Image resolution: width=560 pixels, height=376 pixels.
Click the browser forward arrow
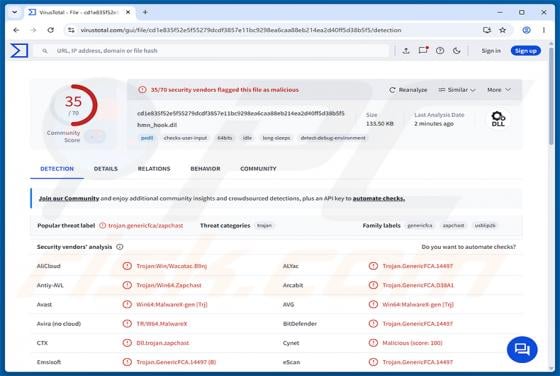(33, 30)
